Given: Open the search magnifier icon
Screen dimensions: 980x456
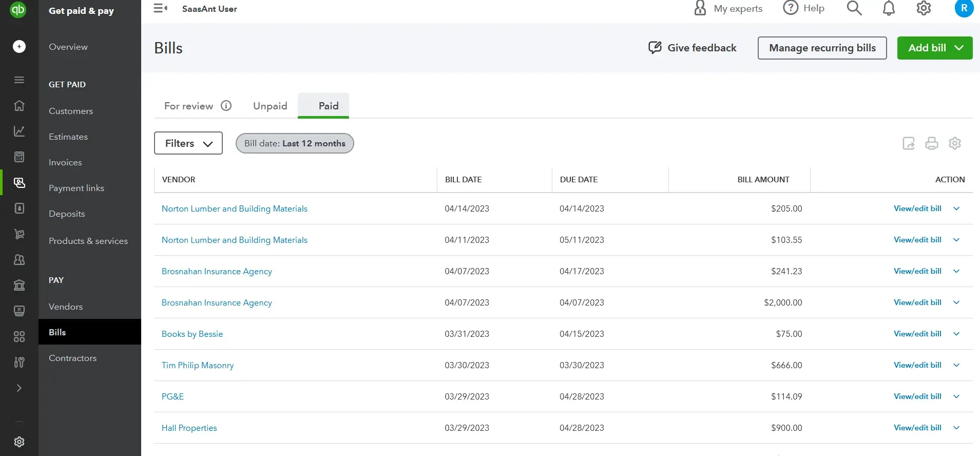Looking at the screenshot, I should pyautogui.click(x=854, y=8).
